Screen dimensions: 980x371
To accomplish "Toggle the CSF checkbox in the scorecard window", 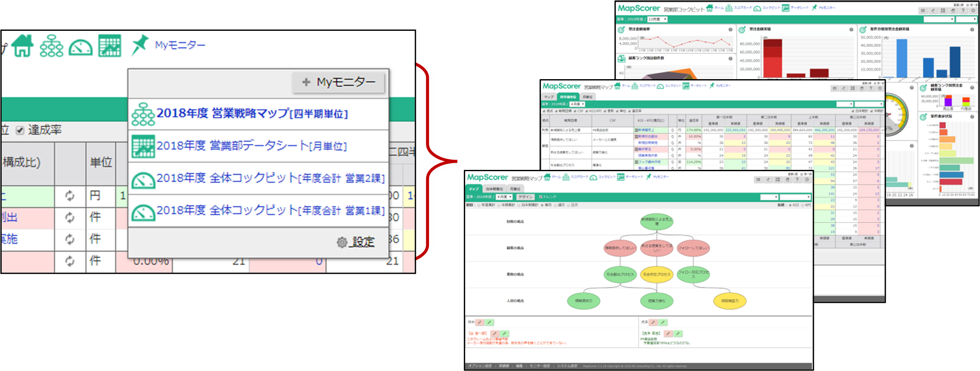I will pyautogui.click(x=575, y=111).
